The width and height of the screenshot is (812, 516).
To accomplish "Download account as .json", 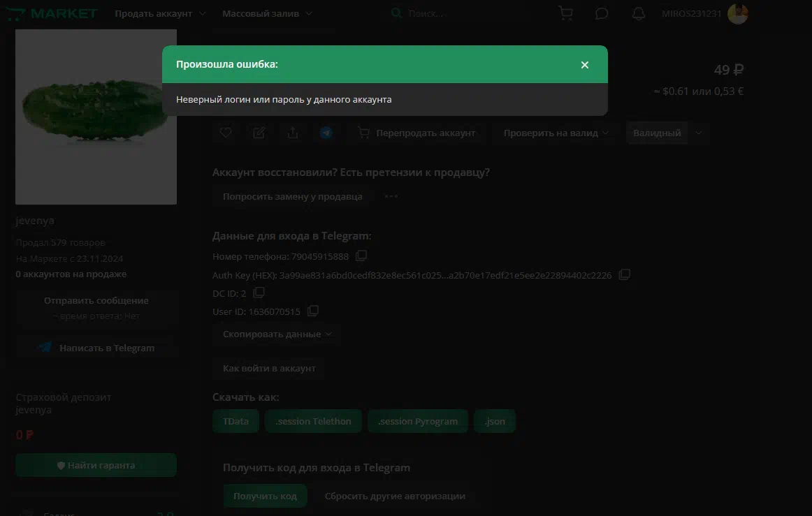I will (495, 421).
